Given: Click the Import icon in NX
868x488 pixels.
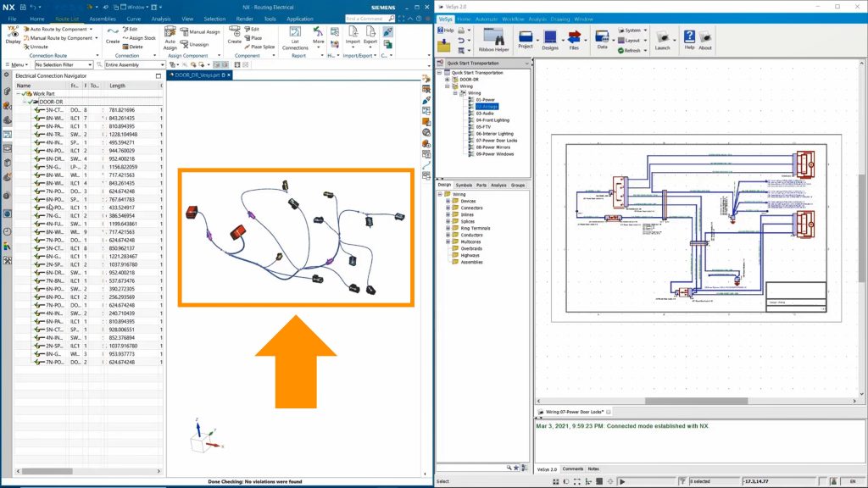Looking at the screenshot, I should point(353,35).
